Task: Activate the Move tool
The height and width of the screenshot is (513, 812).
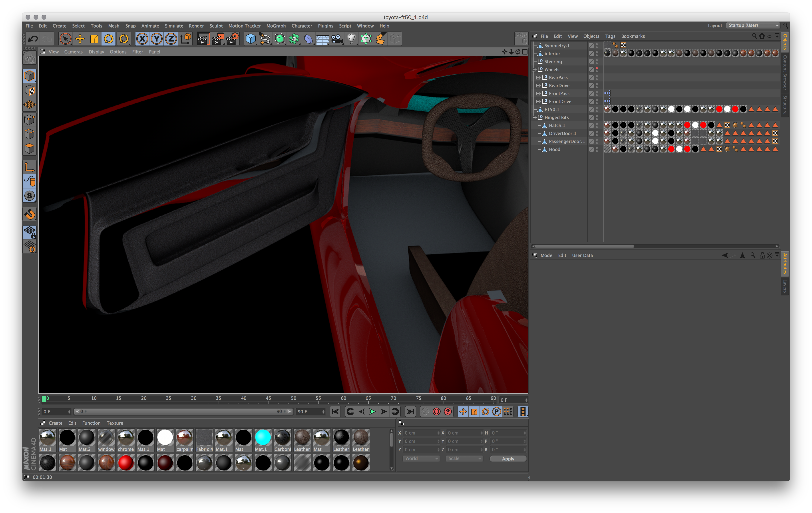Action: [x=80, y=39]
